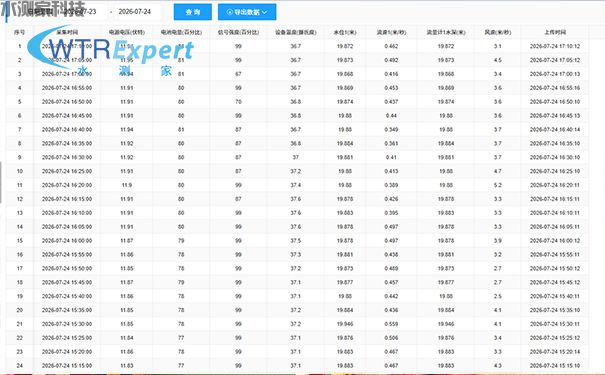Screen dimensions: 605x375
Task: Select upload time 2026-07-24 15:25:12
Action: coord(555,338)
